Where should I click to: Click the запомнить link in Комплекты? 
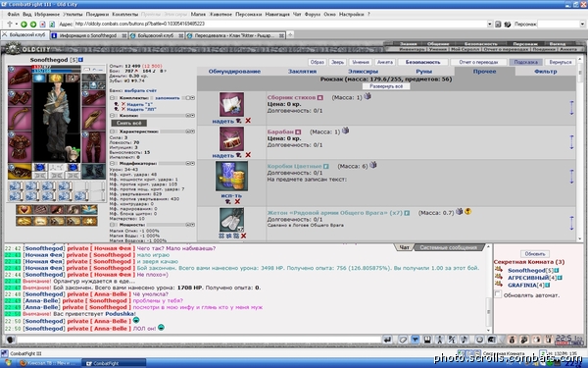click(x=168, y=98)
